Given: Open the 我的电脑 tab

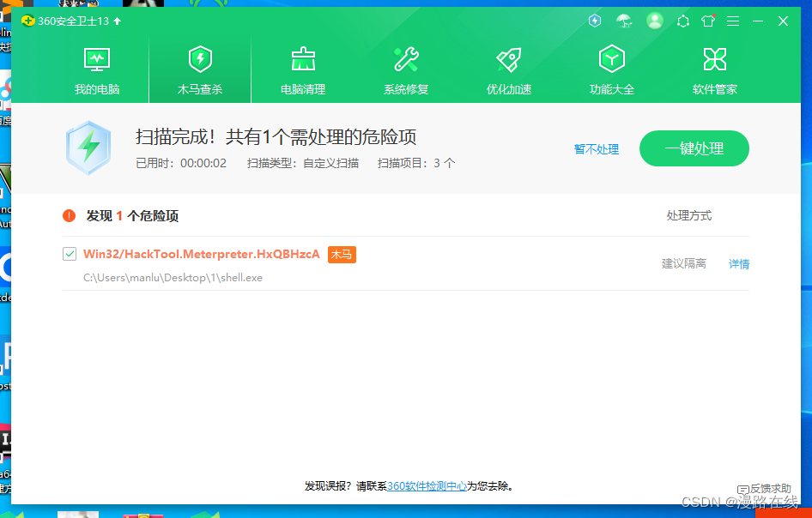Looking at the screenshot, I should 97,71.
